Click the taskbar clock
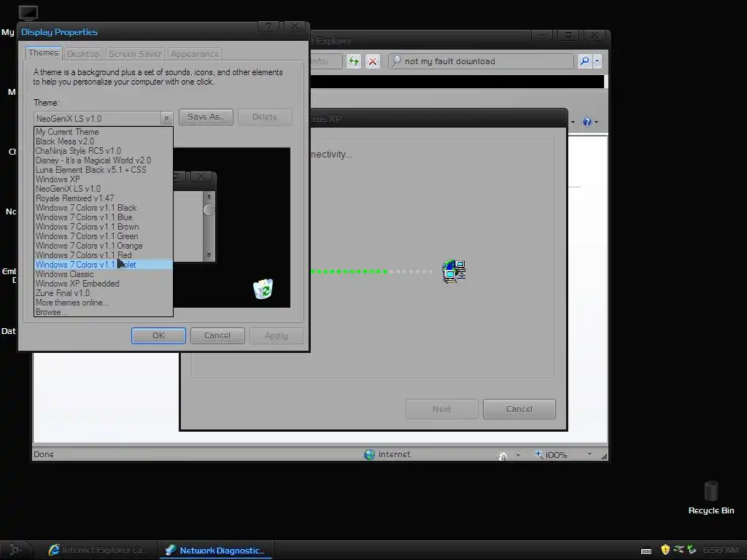 pyautogui.click(x=721, y=550)
